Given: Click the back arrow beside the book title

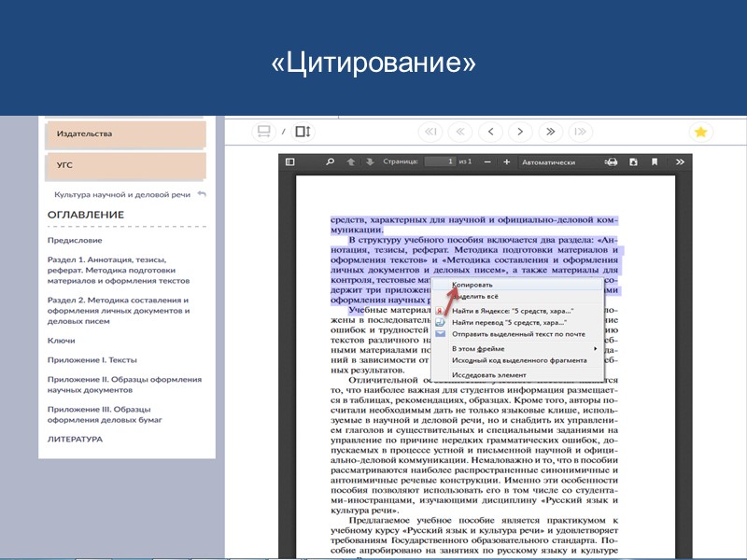Looking at the screenshot, I should 202,194.
